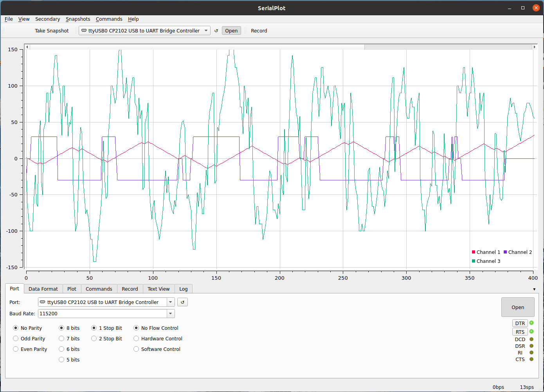The height and width of the screenshot is (392, 544).
Task: Toggle the DTR green LED indicator
Action: pyautogui.click(x=531, y=323)
